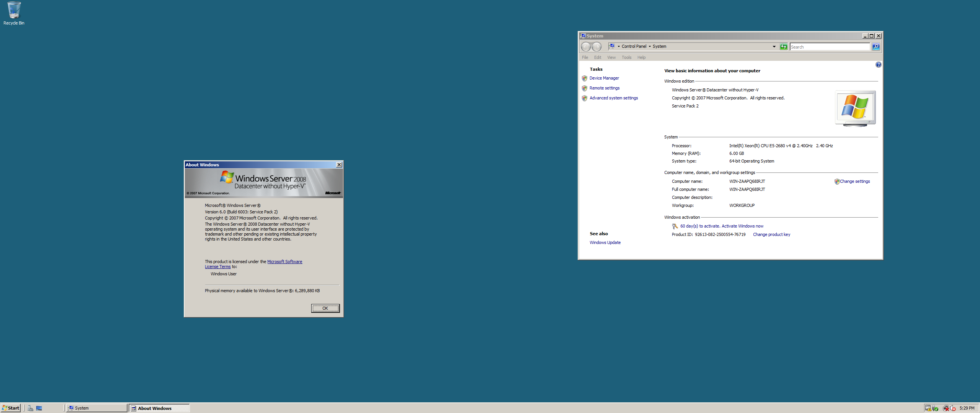The image size is (980, 413).
Task: Click the 60 days Activate Windows now link
Action: (722, 226)
